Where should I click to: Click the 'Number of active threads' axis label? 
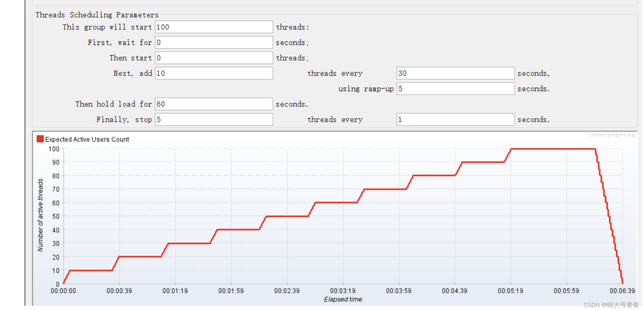tap(40, 215)
